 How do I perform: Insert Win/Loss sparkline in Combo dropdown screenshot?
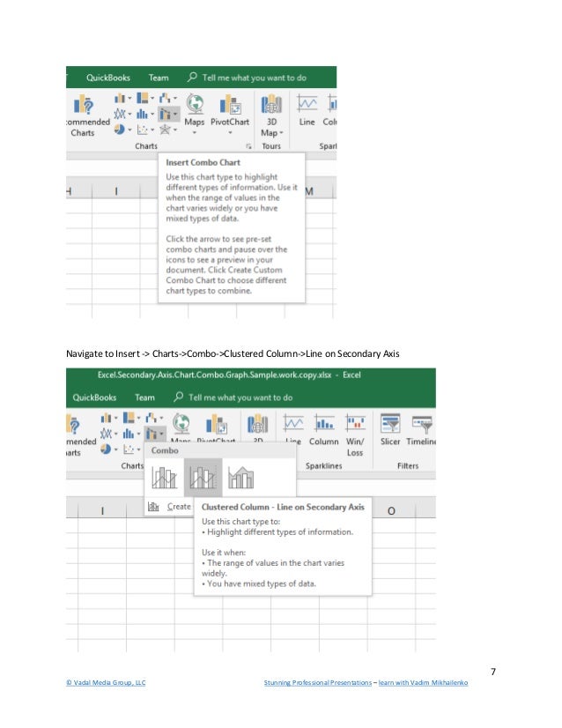[355, 435]
